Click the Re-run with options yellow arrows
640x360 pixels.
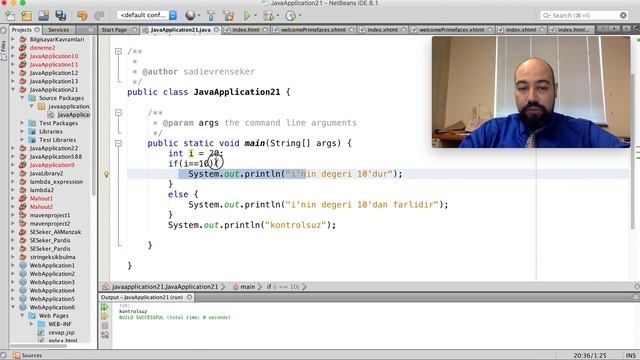coord(105,316)
